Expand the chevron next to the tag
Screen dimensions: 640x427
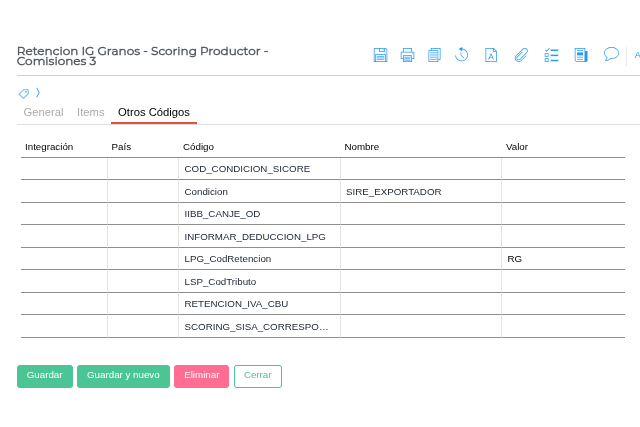click(38, 92)
